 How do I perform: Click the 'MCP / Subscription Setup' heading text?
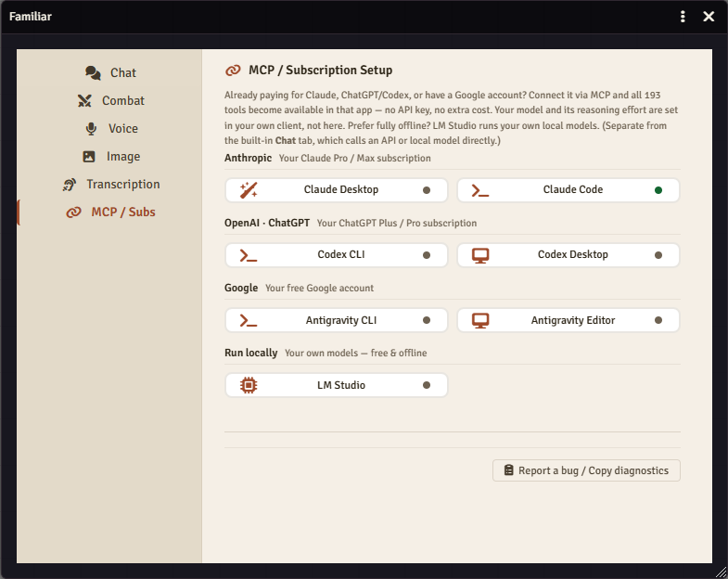(320, 71)
